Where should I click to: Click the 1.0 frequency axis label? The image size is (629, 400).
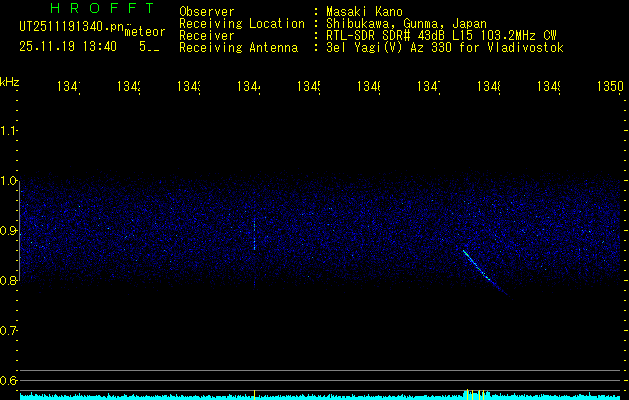point(9,181)
